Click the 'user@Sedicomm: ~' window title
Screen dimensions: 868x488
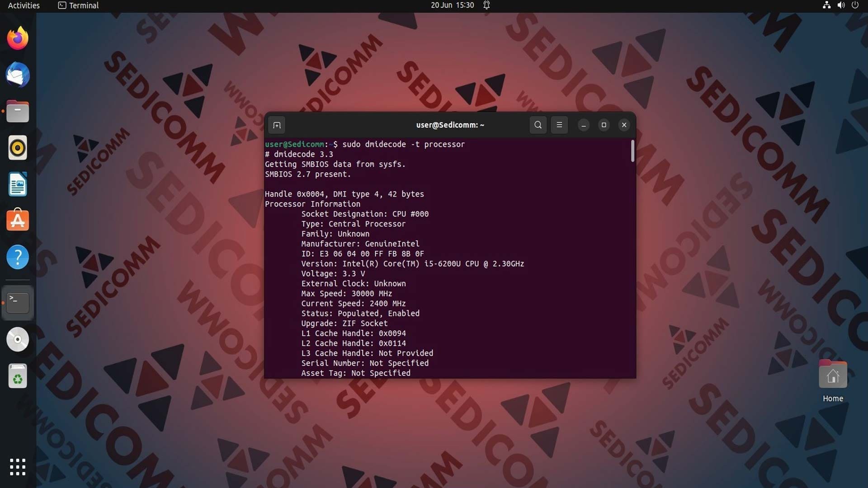[450, 125]
